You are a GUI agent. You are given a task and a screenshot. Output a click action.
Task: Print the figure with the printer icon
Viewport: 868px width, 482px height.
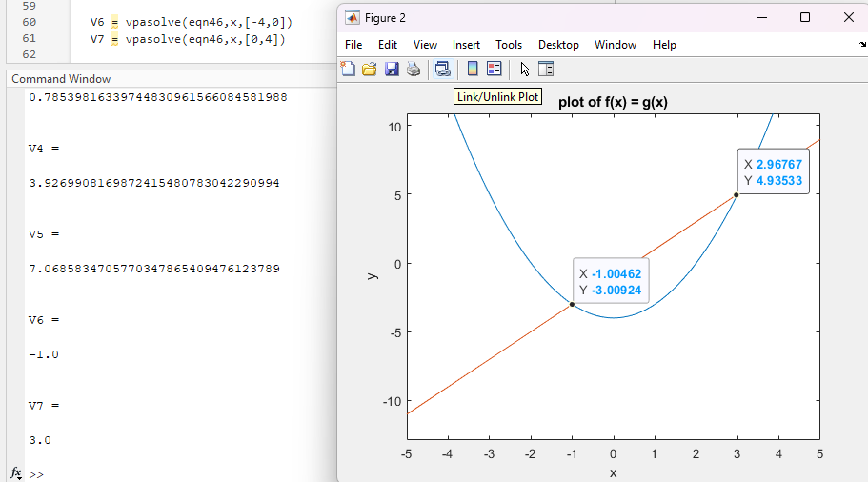point(414,69)
